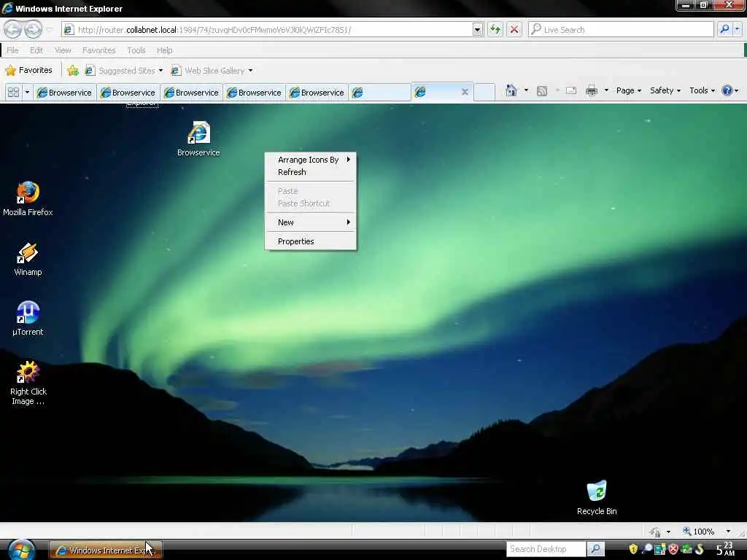This screenshot has height=560, width=747.
Task: Expand the Suggested Sites dropdown
Action: coord(160,71)
